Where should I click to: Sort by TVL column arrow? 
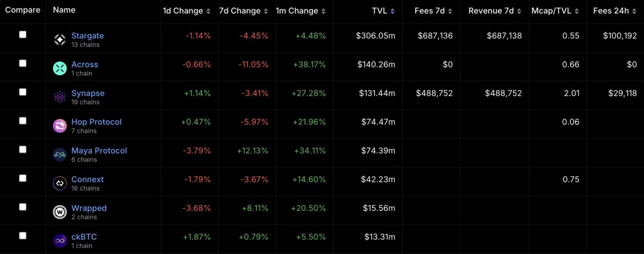393,11
